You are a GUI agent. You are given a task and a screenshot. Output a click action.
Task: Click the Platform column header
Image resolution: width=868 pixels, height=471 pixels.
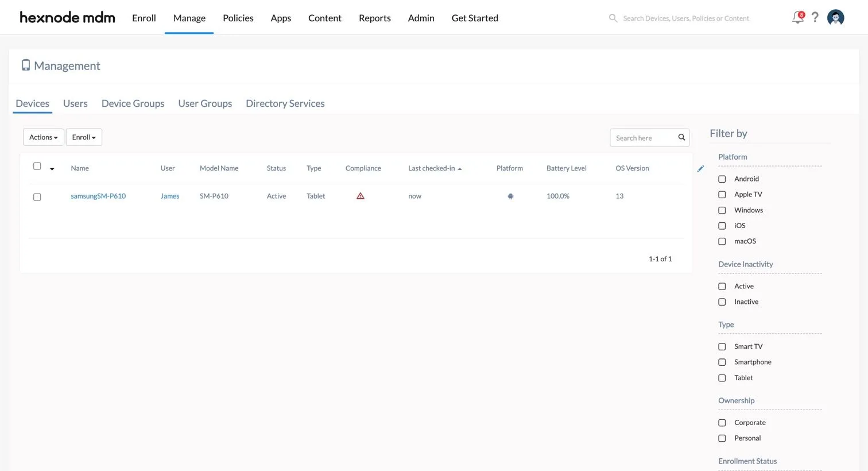(510, 168)
